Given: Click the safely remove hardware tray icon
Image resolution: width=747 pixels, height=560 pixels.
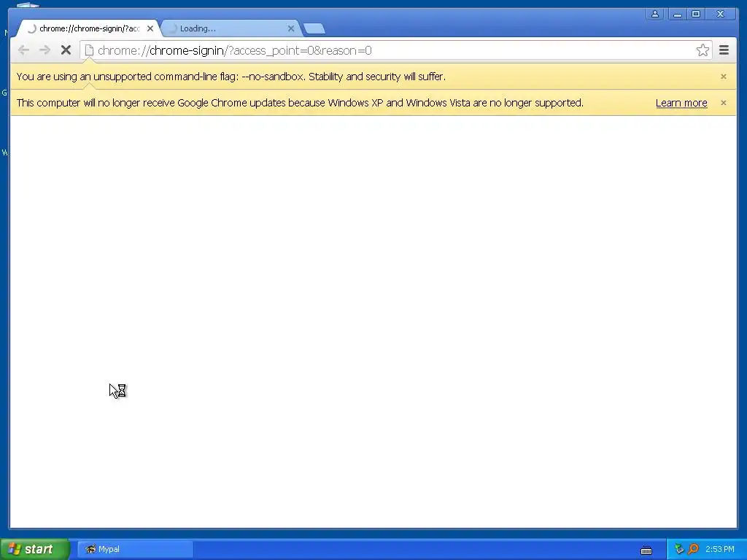Looking at the screenshot, I should (x=679, y=549).
